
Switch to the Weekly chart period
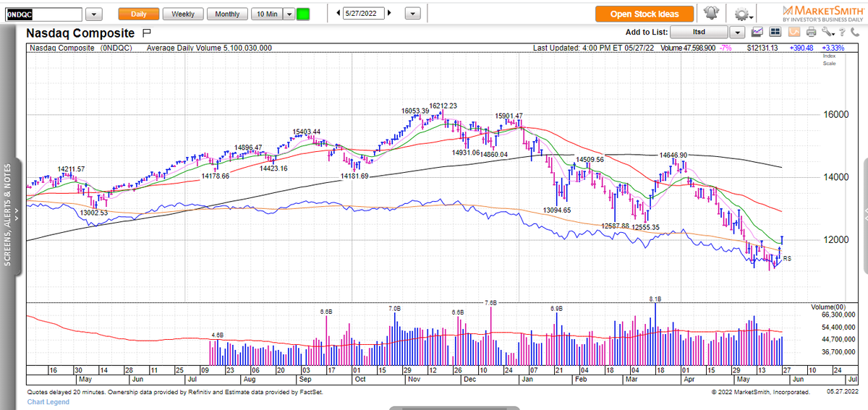tap(182, 14)
